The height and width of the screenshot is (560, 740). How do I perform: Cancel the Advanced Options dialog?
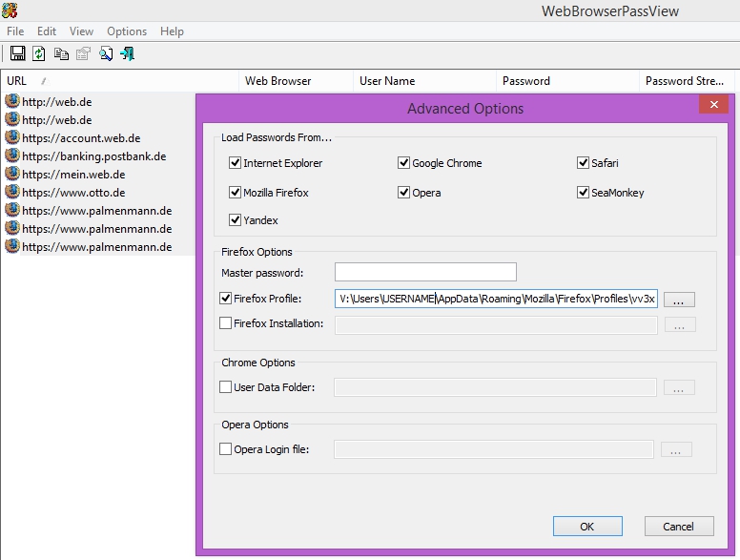tap(679, 527)
